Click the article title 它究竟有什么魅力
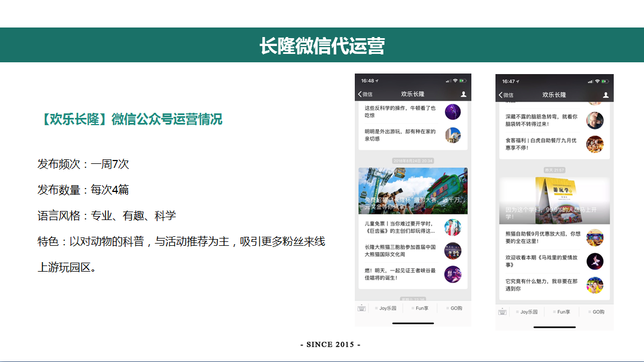Viewport: 644px width, 362px height. (x=541, y=285)
